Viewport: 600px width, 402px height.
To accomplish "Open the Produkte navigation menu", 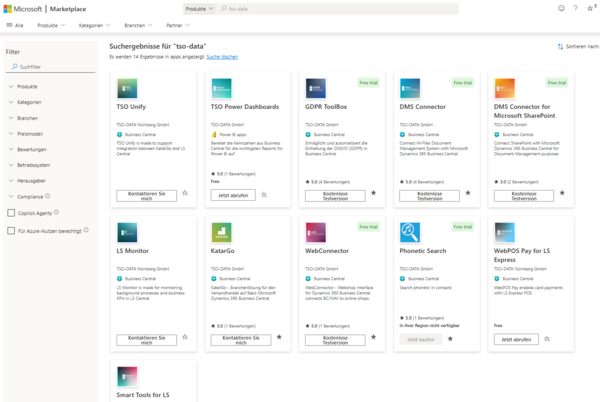I will [51, 25].
